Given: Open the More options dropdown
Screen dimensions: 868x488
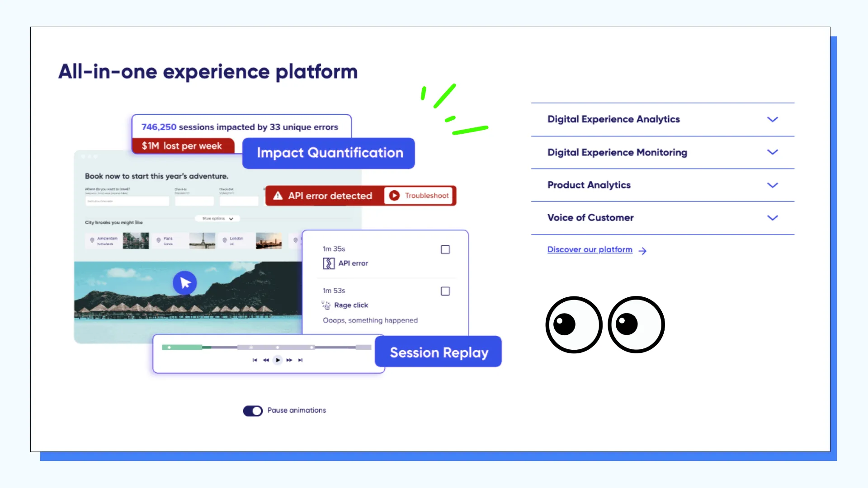Looking at the screenshot, I should click(x=217, y=219).
